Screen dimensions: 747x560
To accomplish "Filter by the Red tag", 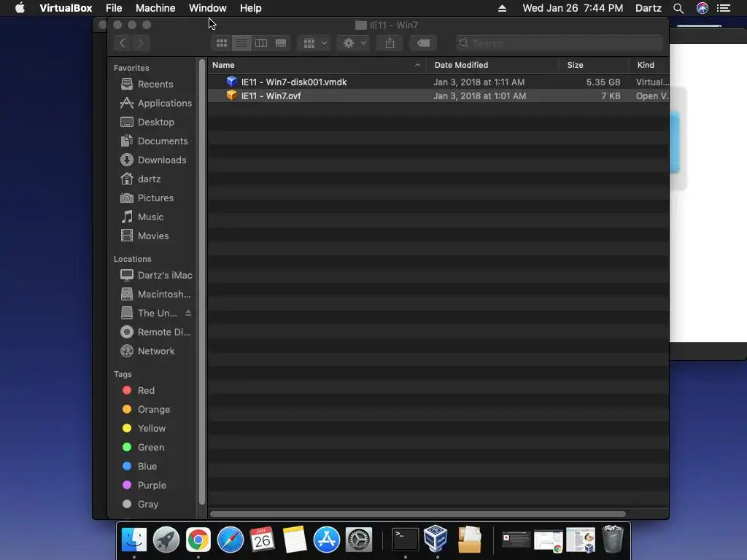I will (x=138, y=391).
